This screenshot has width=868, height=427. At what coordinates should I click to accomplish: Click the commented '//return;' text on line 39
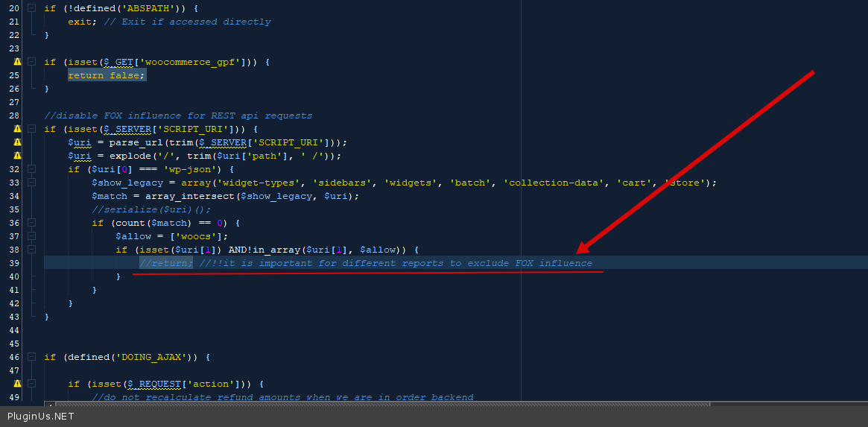pos(166,263)
